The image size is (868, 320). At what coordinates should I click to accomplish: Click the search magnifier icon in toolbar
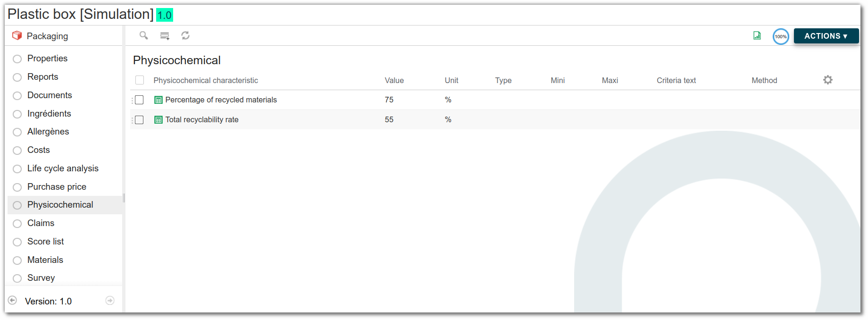tap(143, 35)
